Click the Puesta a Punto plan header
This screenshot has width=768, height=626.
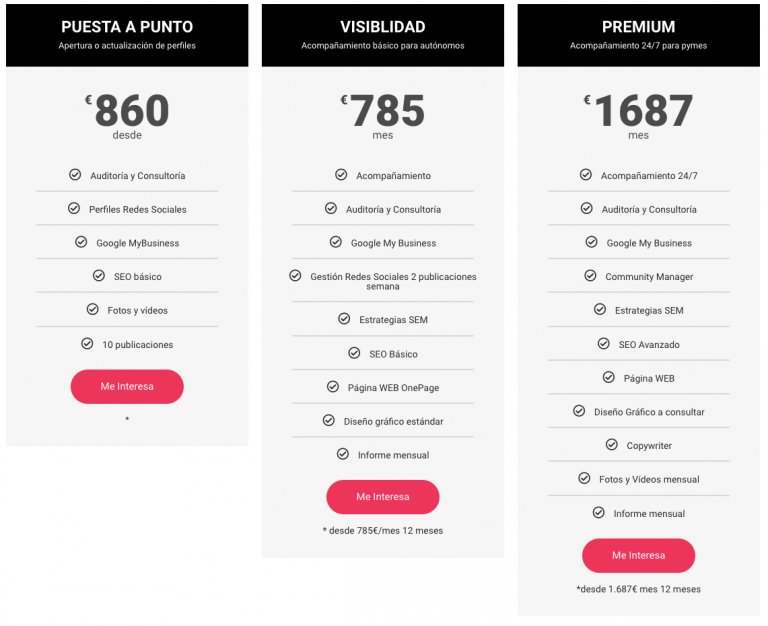point(127,35)
